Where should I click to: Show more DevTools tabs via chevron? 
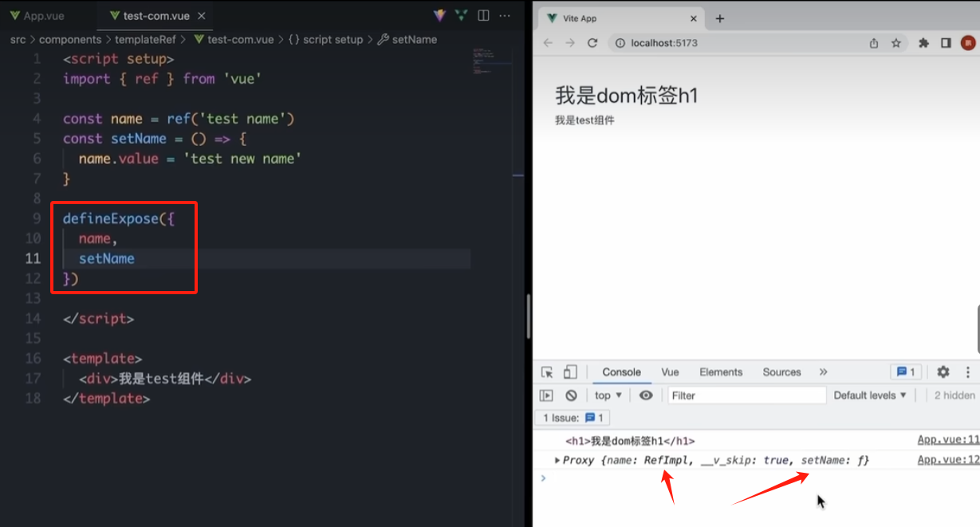[823, 372]
